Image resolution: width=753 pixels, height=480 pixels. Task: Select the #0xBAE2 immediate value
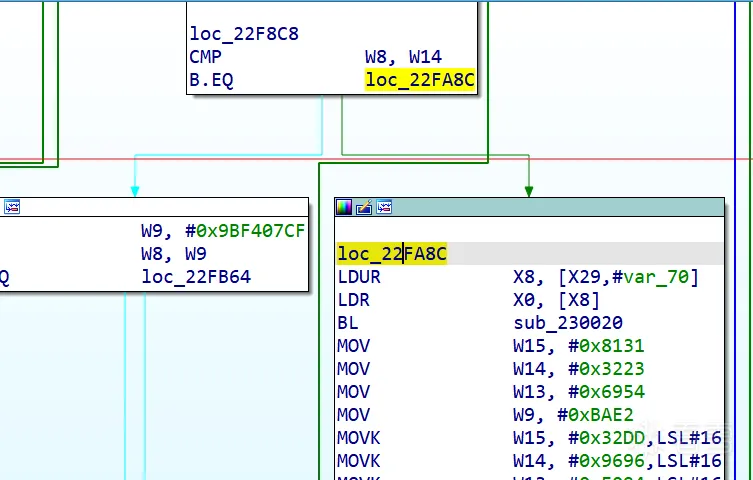[595, 415]
